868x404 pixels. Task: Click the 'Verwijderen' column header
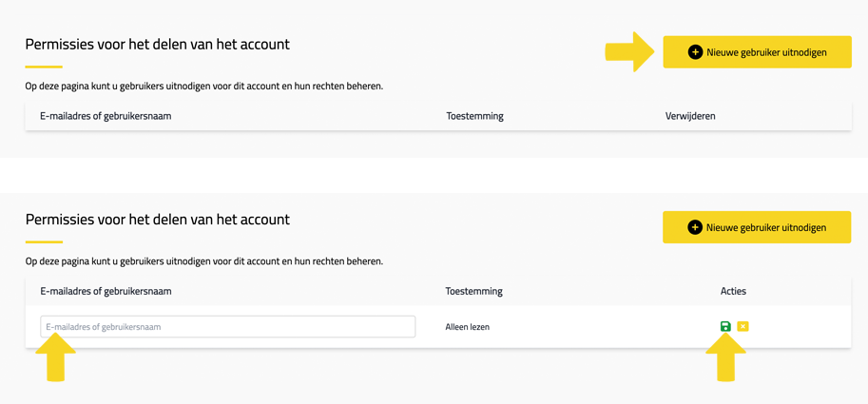tap(690, 116)
